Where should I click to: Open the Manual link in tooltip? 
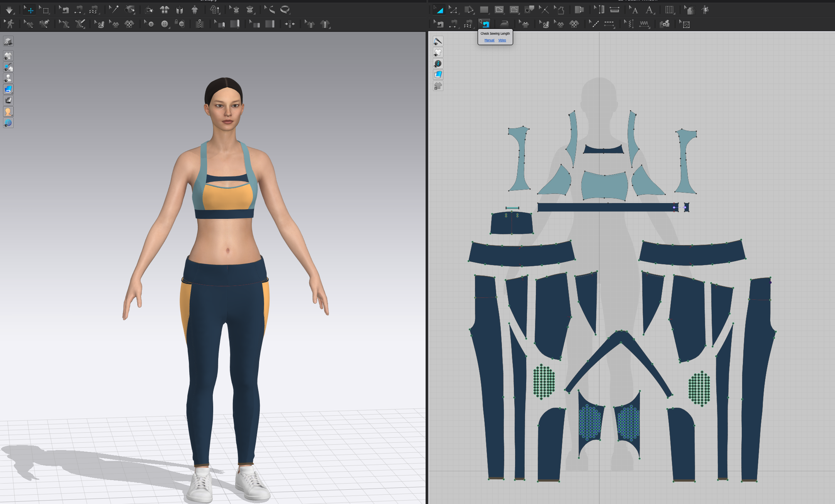[x=489, y=40]
